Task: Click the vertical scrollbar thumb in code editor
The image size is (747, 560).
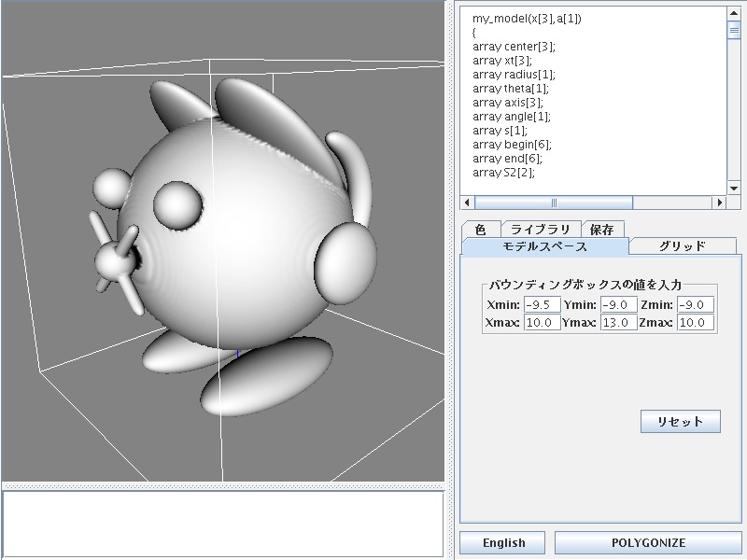Action: [x=734, y=30]
